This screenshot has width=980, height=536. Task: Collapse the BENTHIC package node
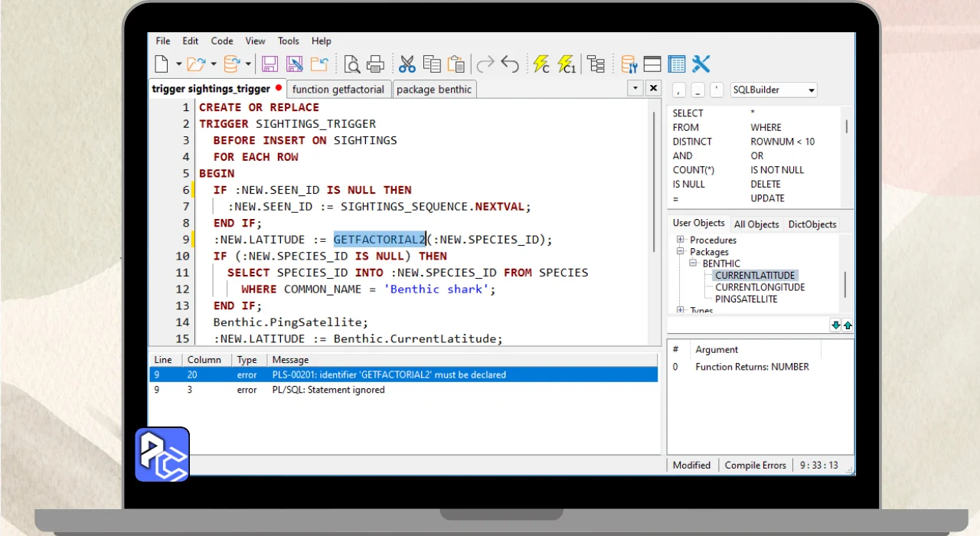coord(692,263)
